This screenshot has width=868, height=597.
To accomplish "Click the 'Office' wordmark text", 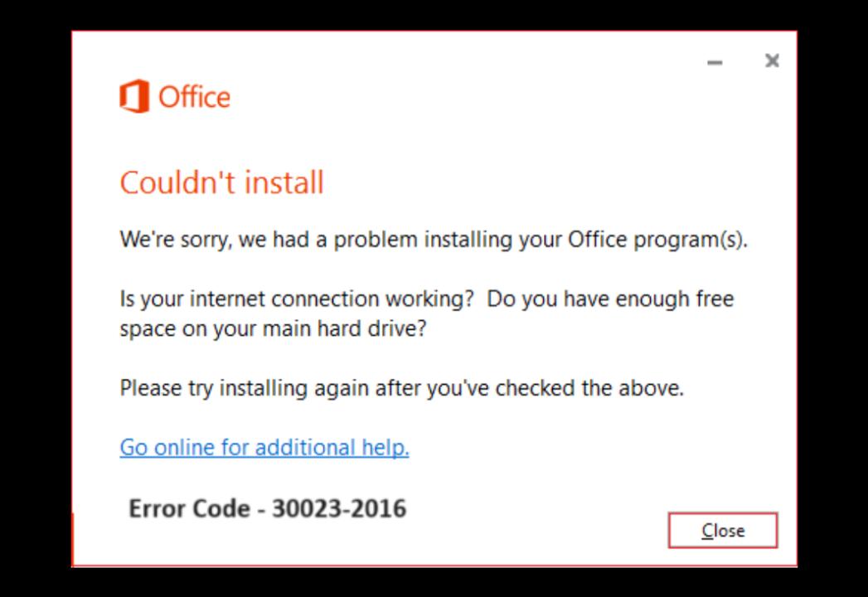I will pos(194,97).
